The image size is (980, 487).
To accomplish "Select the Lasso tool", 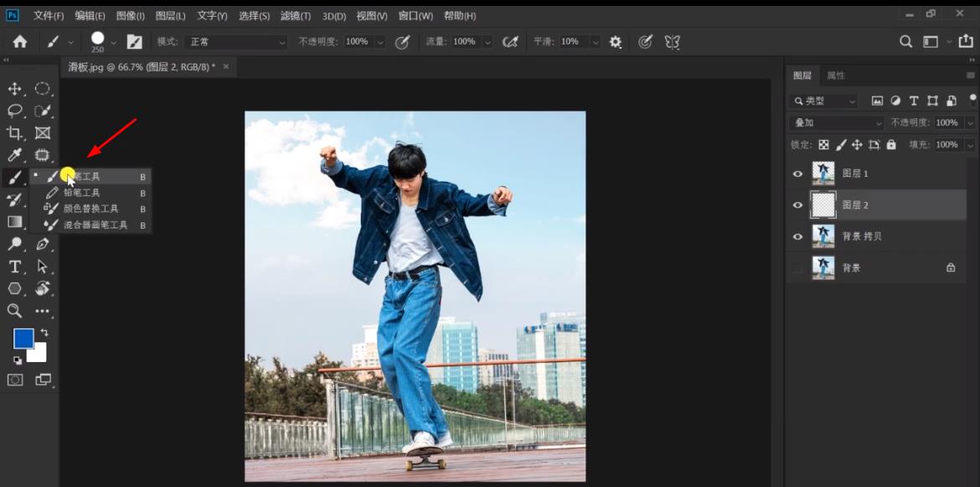I will 14,111.
